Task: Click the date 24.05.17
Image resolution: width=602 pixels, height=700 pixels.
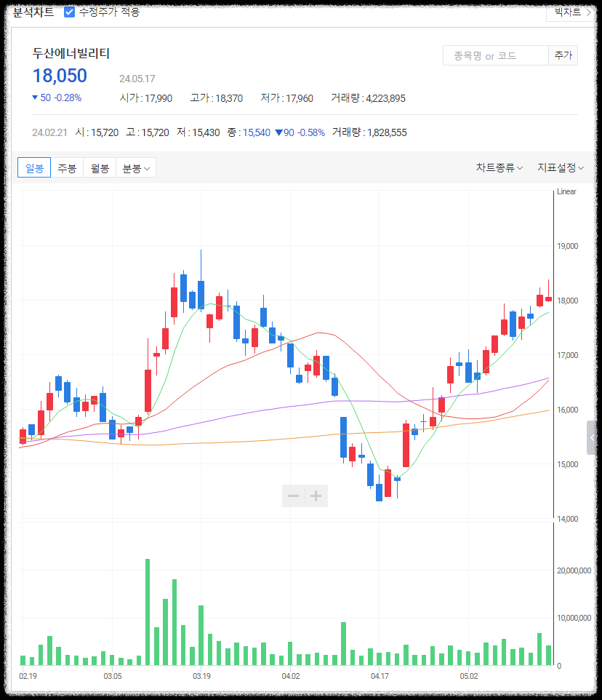Action: click(137, 79)
